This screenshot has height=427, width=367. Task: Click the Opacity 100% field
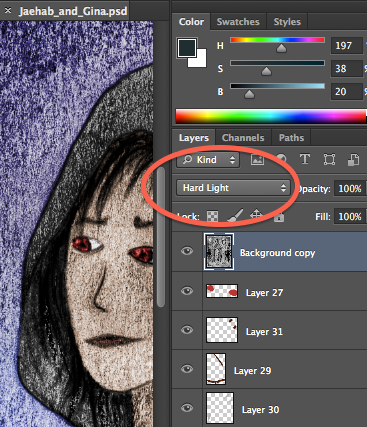pos(350,189)
